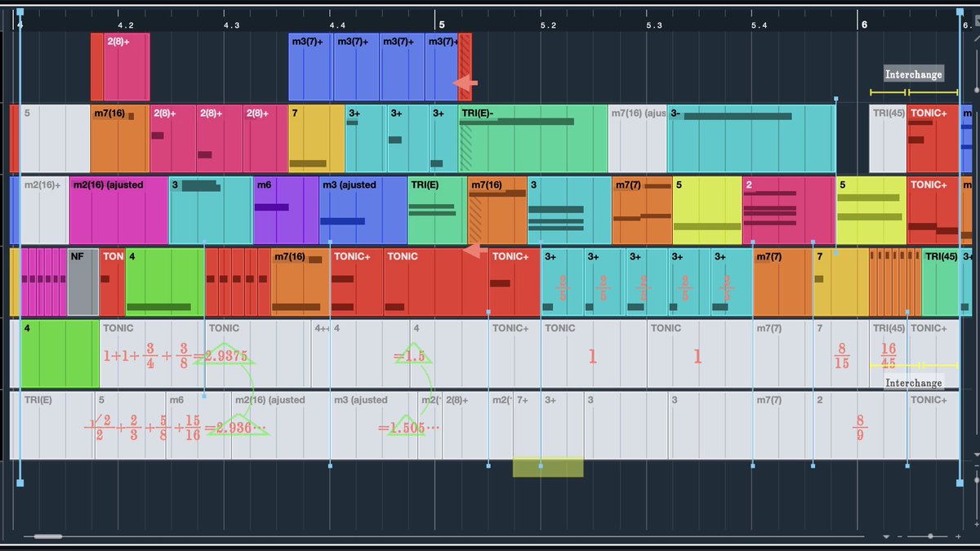Viewport: 980px width, 551px height.
Task: Click ruler position 4.3
Action: 231,25
